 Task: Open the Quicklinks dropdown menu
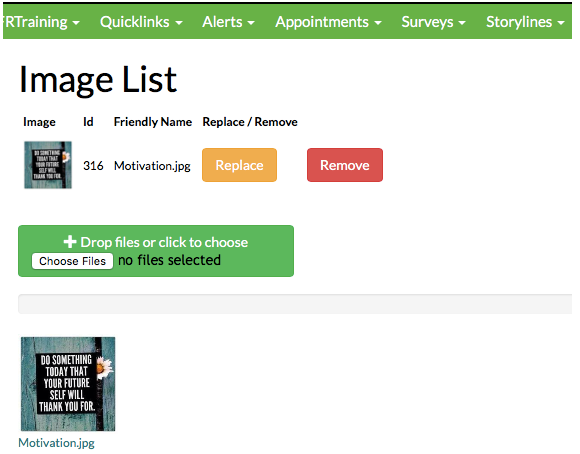coord(141,22)
